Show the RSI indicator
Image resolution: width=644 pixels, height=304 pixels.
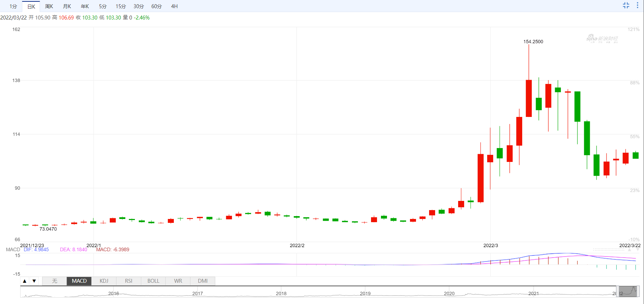coord(129,281)
